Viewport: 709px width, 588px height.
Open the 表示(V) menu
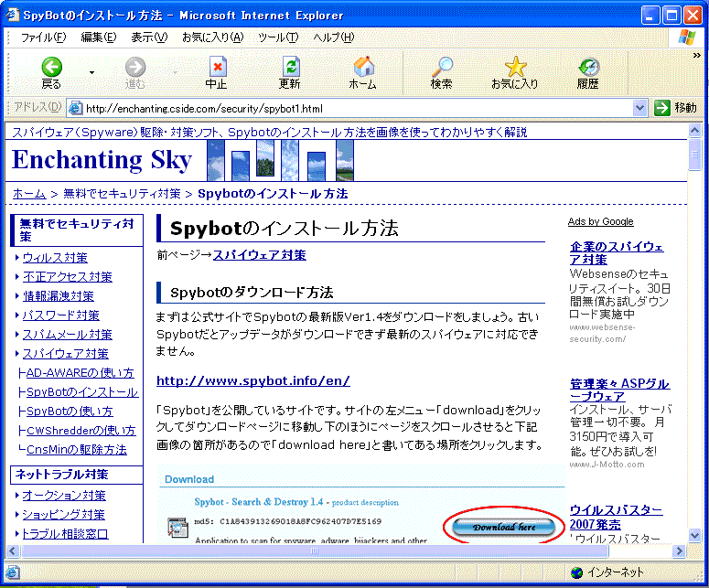coord(149,37)
